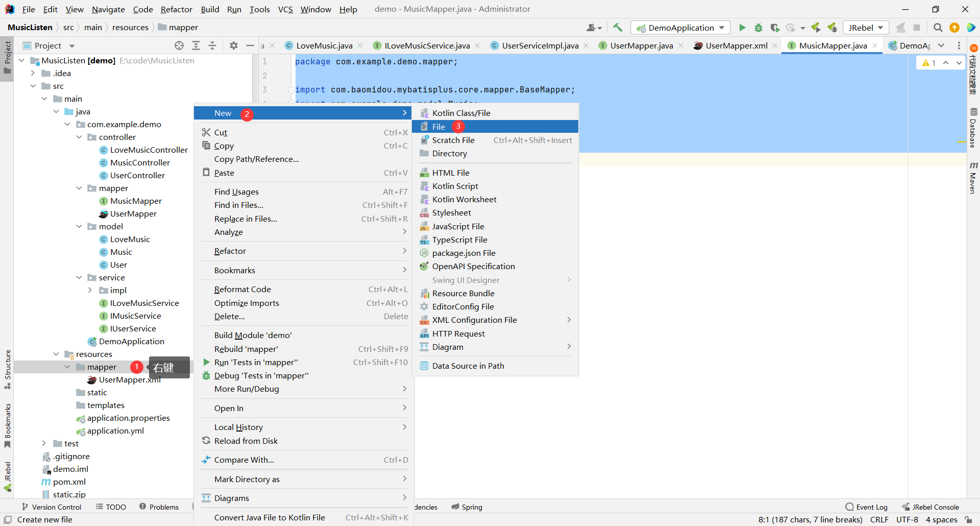Image resolution: width=980 pixels, height=526 pixels.
Task: Collapse the resources folder node
Action: point(56,354)
